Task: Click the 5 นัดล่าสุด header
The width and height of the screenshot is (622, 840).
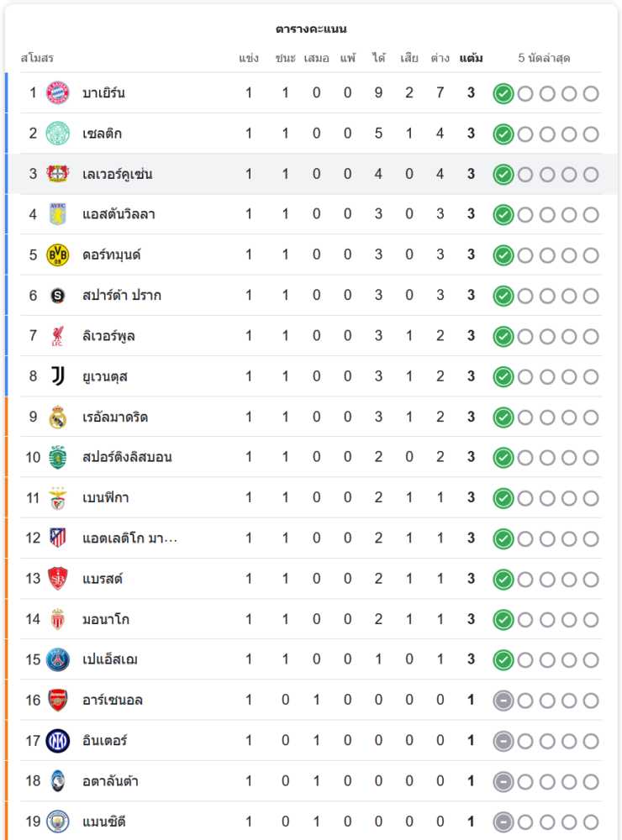Action: click(544, 59)
